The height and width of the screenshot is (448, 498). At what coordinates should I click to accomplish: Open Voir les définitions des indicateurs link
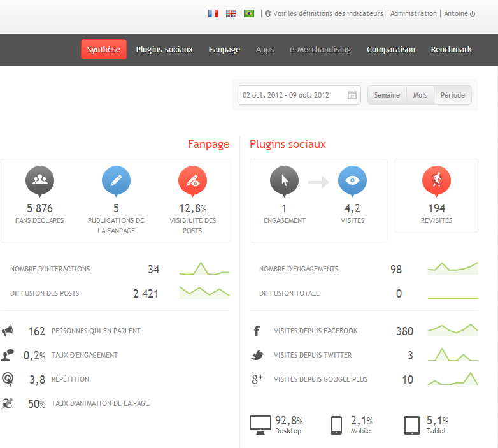pyautogui.click(x=328, y=13)
